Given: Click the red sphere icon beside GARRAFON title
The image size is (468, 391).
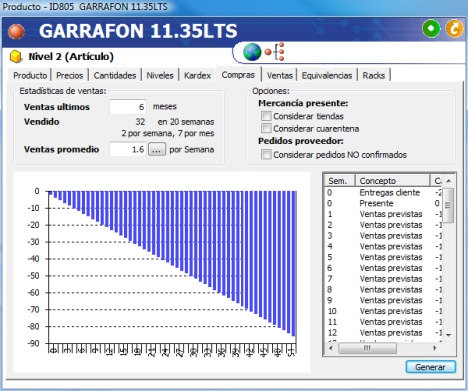Looking at the screenshot, I should point(16,31).
